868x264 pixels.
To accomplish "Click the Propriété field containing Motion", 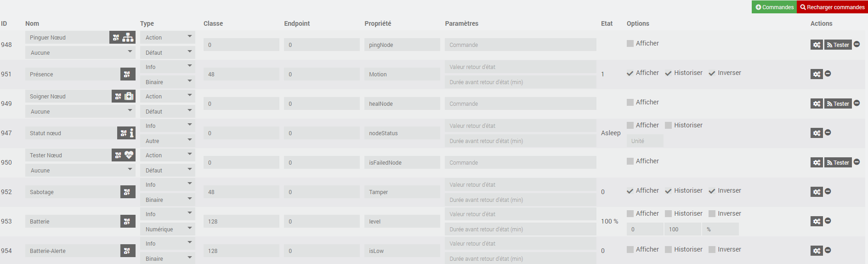I will [402, 74].
